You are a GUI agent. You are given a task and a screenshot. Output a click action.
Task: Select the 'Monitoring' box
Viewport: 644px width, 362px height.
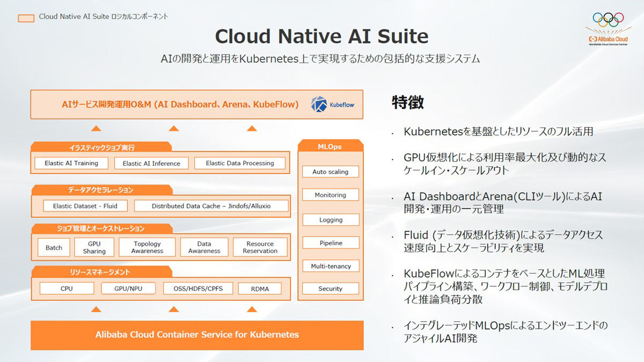pyautogui.click(x=331, y=195)
